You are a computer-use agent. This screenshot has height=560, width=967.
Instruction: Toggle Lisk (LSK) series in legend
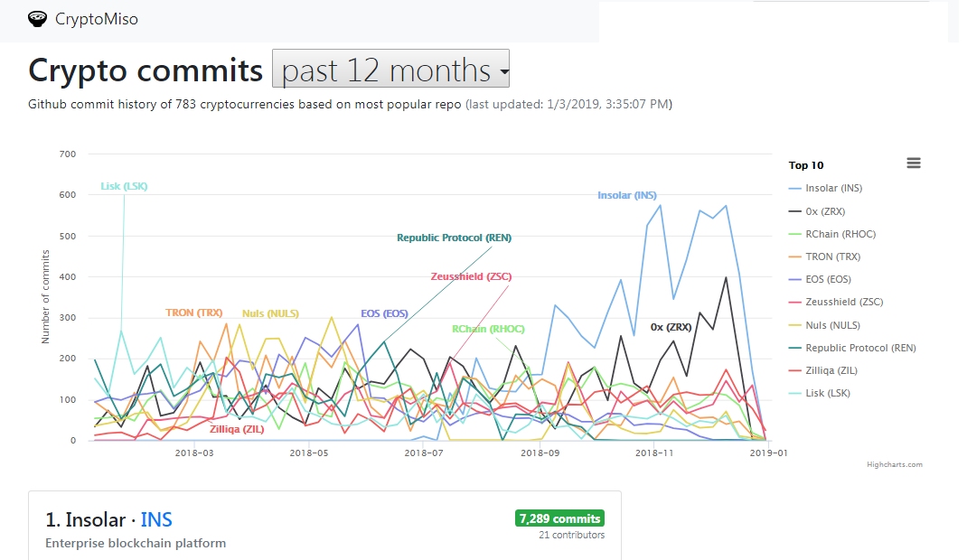(x=819, y=393)
